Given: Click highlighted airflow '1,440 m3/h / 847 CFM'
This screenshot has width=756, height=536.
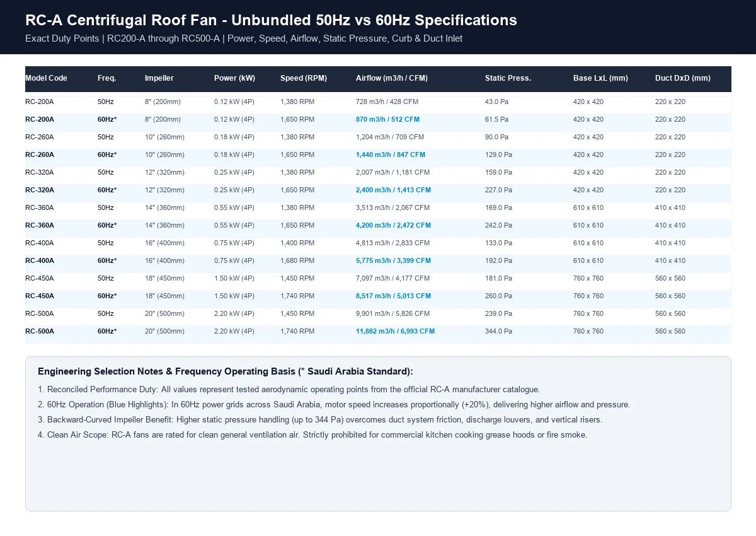Looking at the screenshot, I should click(x=391, y=154).
